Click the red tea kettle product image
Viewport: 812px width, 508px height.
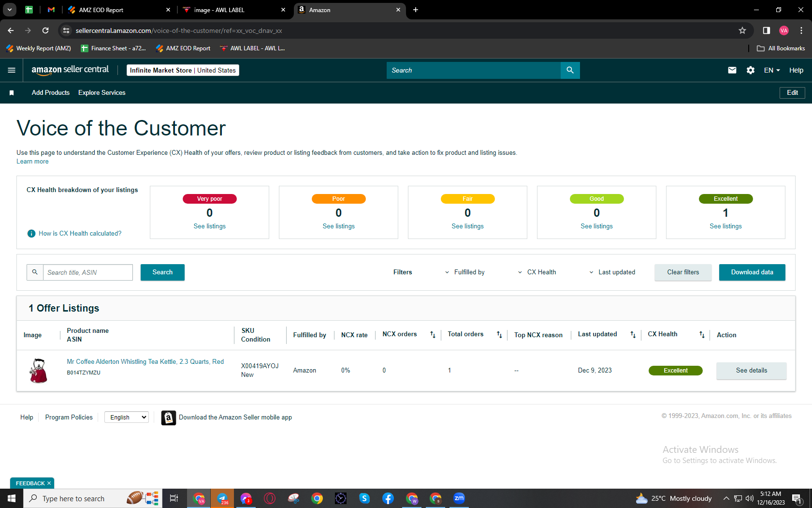(38, 371)
